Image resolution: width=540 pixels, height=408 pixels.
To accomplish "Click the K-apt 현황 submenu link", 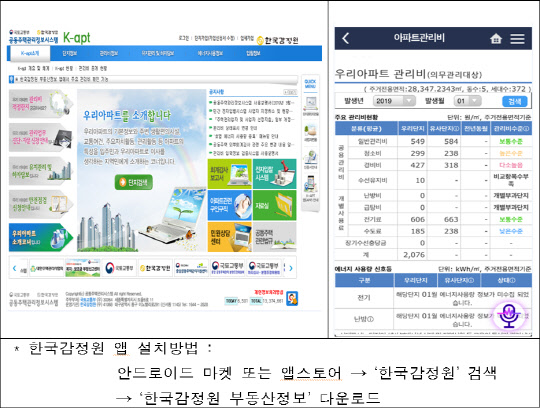I will [x=64, y=69].
